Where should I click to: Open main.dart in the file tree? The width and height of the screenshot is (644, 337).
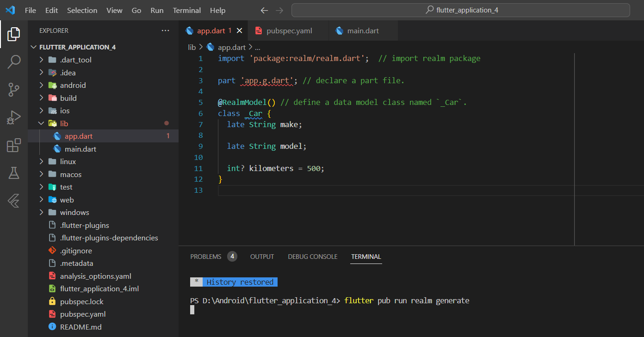pos(80,149)
